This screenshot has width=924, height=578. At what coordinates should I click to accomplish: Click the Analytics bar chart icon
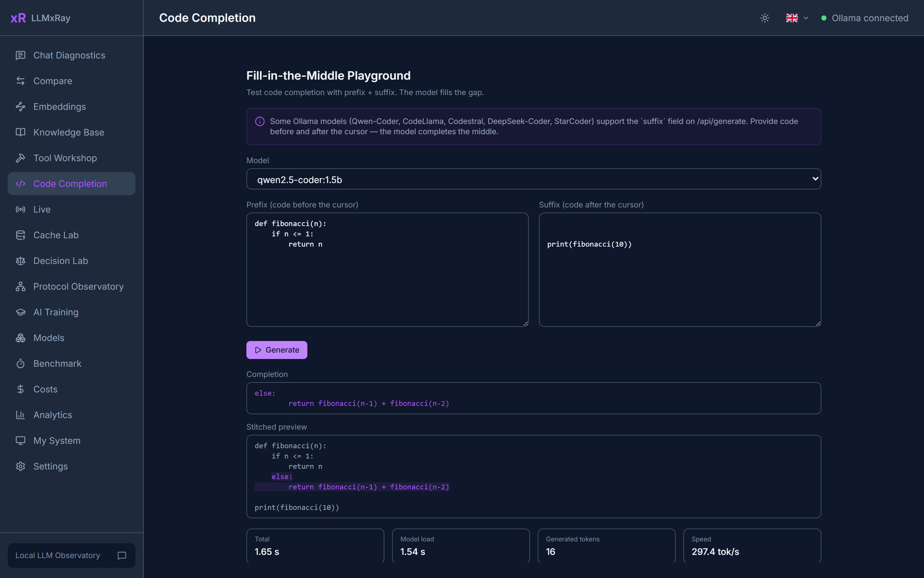click(x=21, y=415)
